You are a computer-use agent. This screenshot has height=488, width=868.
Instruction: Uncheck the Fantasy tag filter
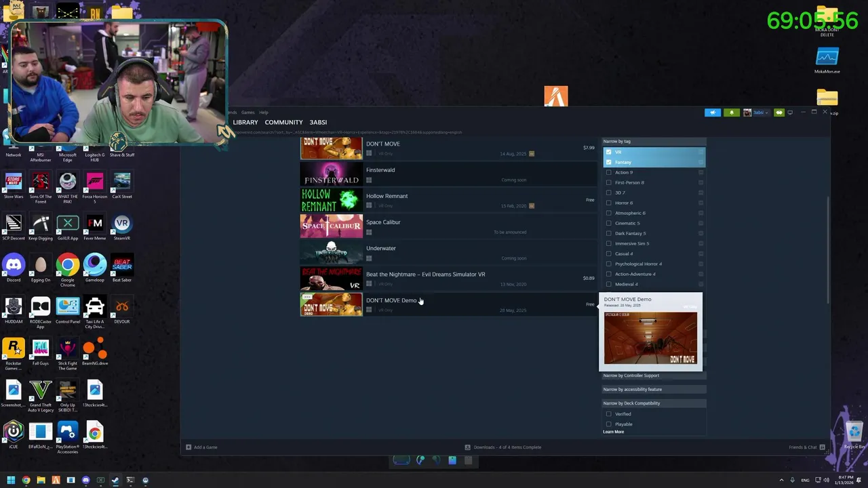(608, 162)
